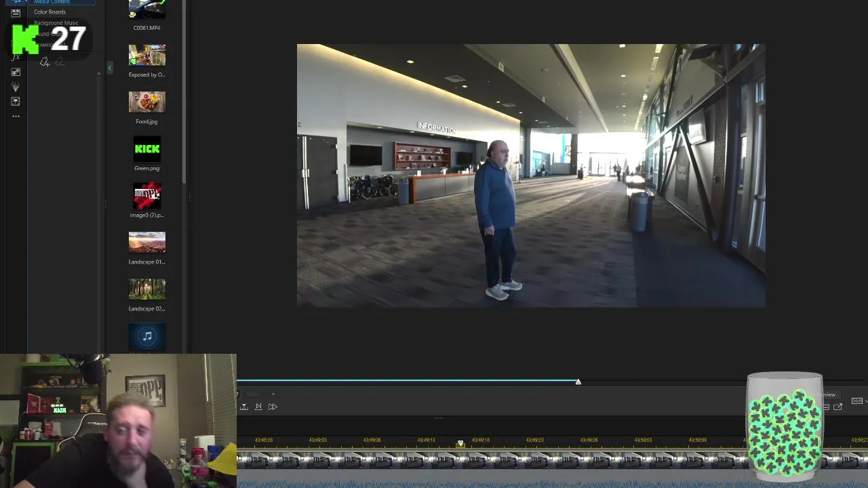Click the fast forward button
Screen dimensions: 868x488
click(x=273, y=407)
